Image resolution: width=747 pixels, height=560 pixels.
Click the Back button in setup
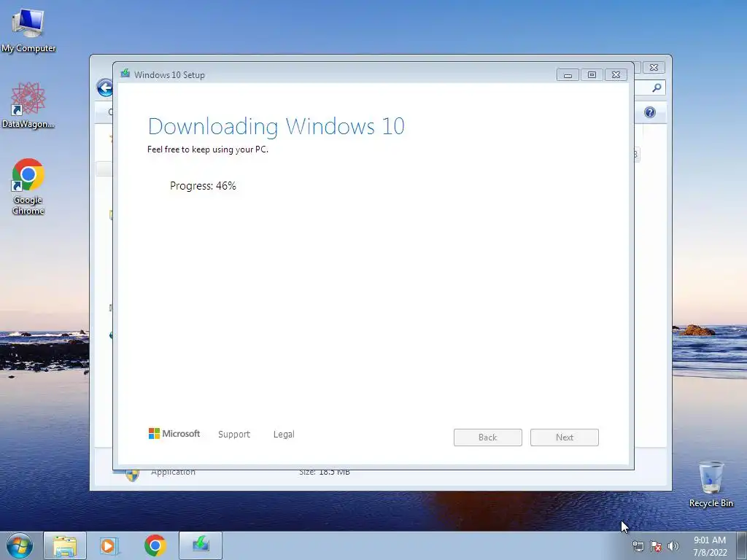(488, 437)
